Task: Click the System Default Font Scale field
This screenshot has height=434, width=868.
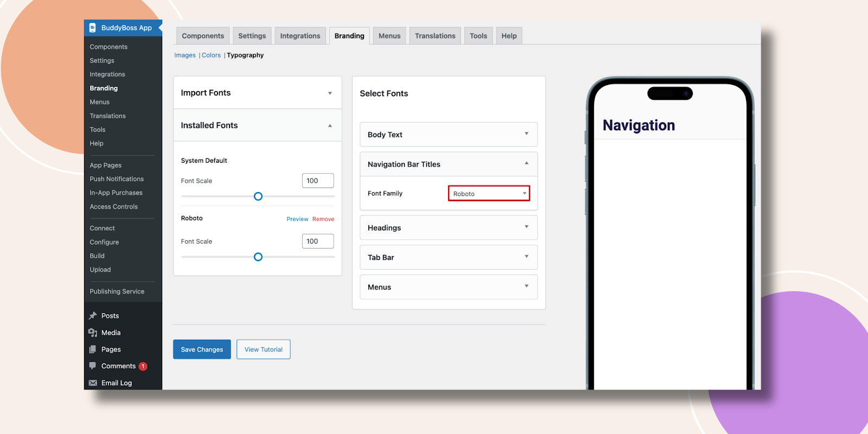Action: click(318, 181)
